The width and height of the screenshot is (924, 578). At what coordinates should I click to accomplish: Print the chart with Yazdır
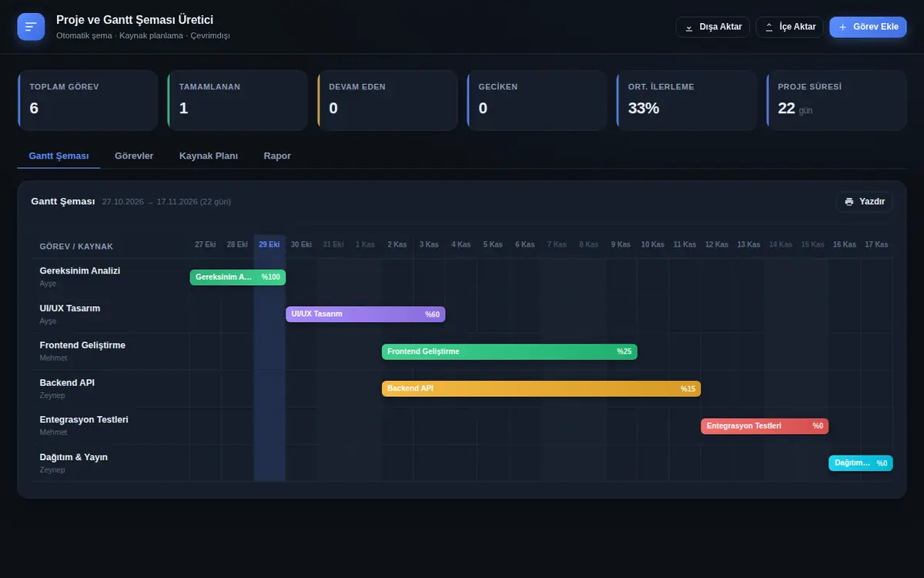pos(865,202)
